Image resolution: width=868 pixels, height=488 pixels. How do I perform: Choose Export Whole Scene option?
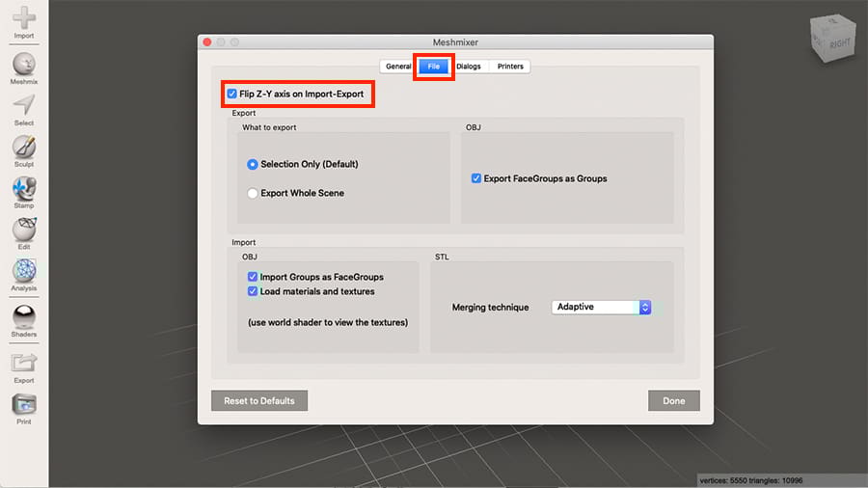[x=253, y=193]
